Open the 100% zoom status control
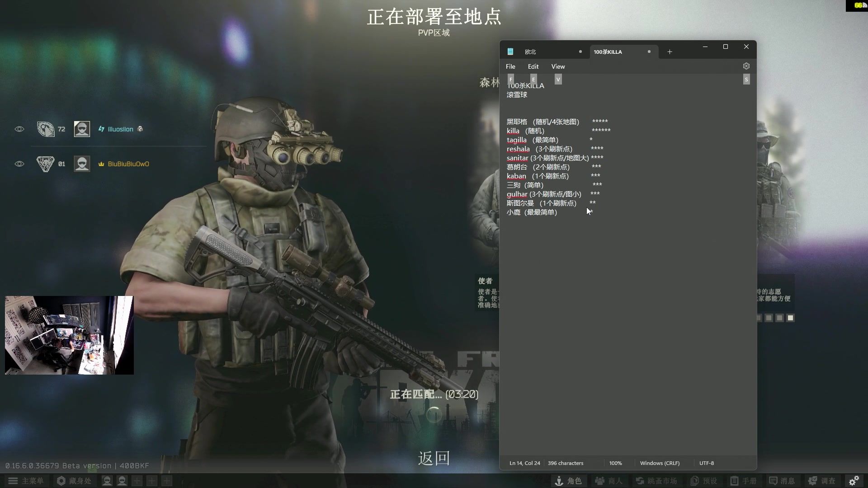868x488 pixels. tap(615, 463)
